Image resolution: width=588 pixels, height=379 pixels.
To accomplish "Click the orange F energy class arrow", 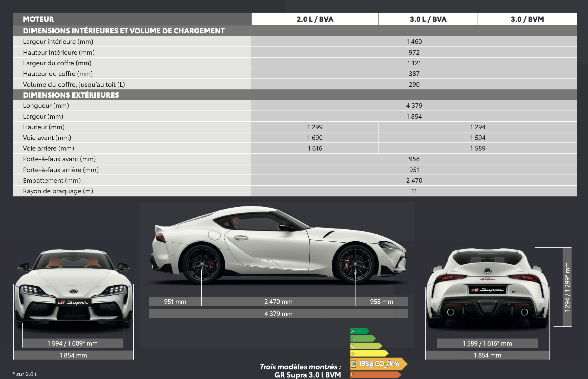I will point(376,375).
